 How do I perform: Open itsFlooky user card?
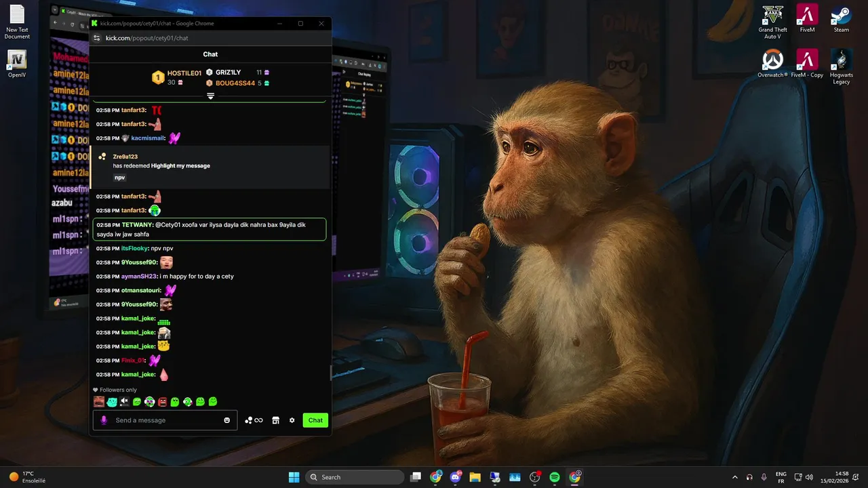pos(134,249)
